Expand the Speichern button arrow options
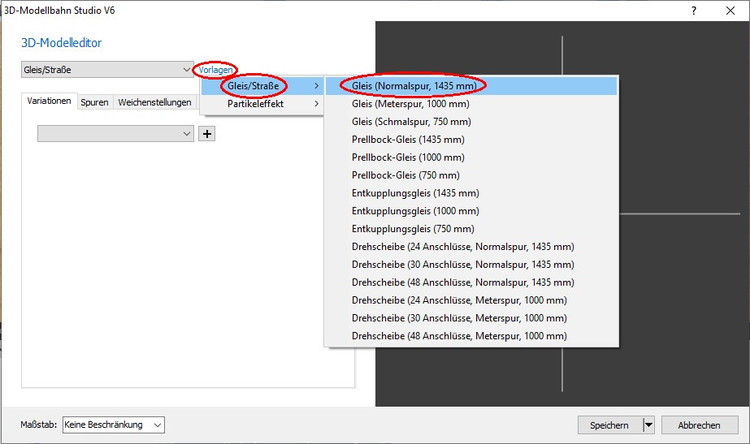 pyautogui.click(x=649, y=425)
